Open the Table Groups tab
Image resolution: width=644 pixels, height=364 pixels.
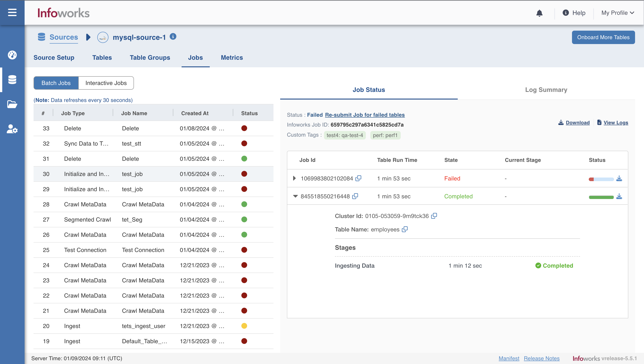pos(150,57)
